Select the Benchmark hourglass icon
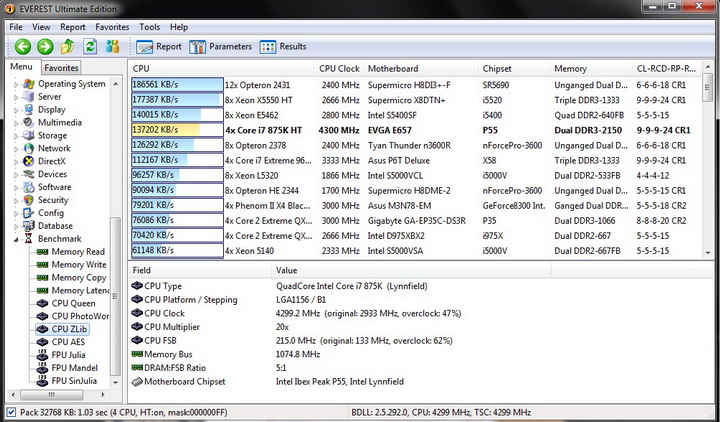This screenshot has height=422, width=720. pos(28,239)
